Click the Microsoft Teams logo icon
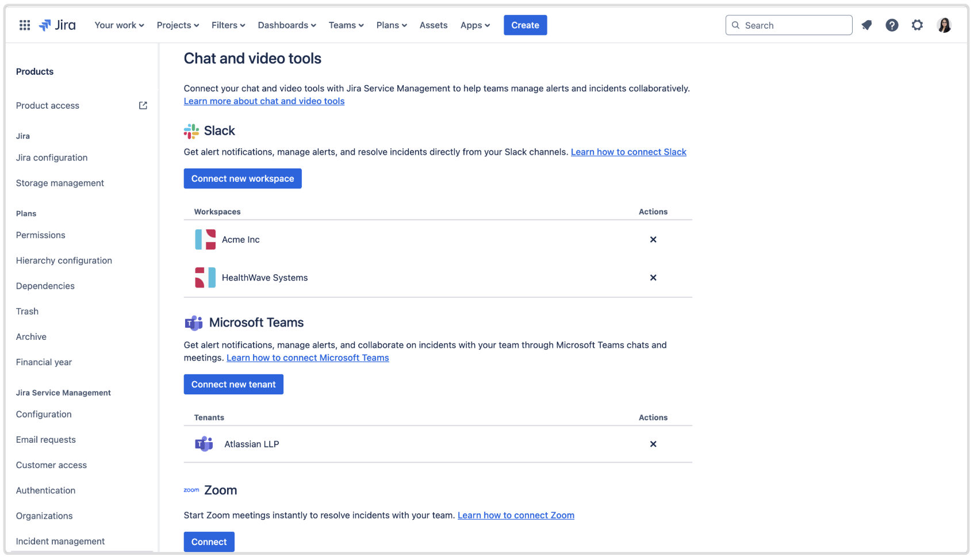 click(x=194, y=323)
